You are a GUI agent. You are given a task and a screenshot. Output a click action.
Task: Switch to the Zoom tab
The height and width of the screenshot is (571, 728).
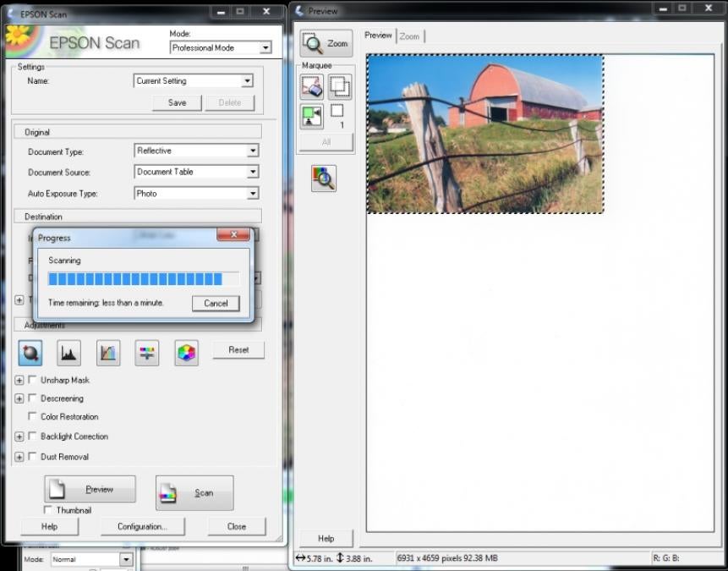coord(409,36)
